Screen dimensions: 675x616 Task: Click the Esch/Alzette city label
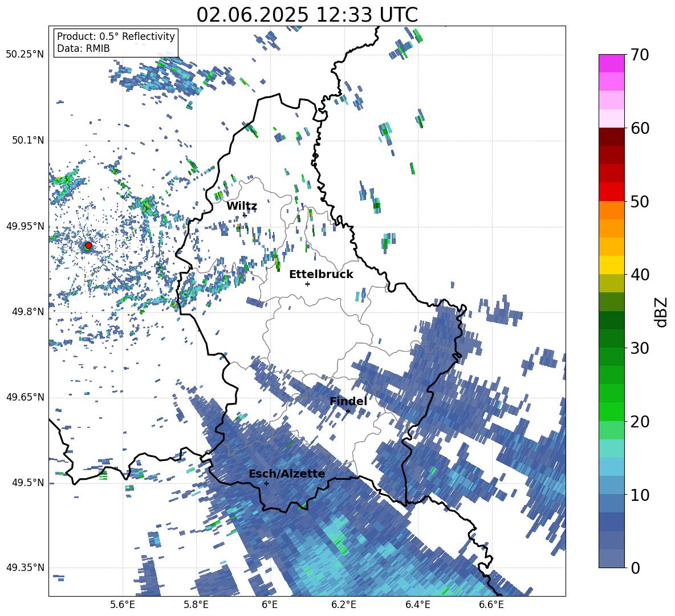287,474
